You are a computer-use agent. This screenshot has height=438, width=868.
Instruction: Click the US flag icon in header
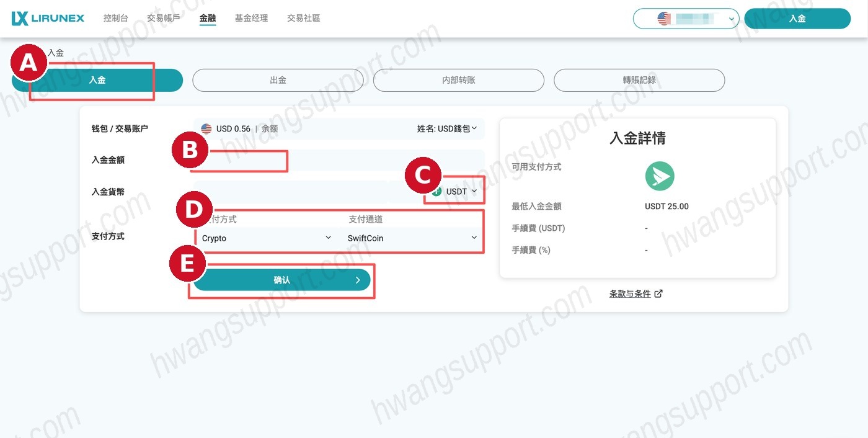point(664,19)
